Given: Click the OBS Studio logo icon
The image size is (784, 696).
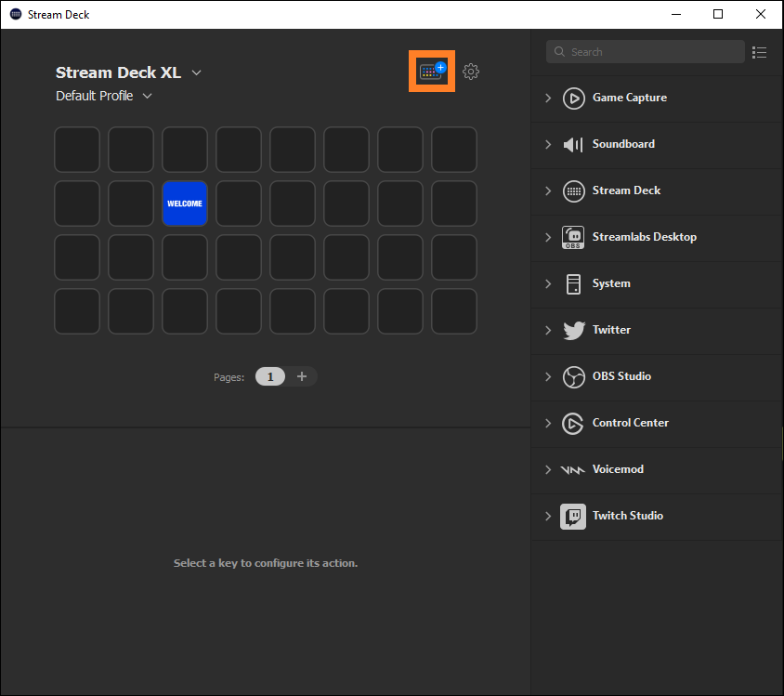Looking at the screenshot, I should (574, 376).
